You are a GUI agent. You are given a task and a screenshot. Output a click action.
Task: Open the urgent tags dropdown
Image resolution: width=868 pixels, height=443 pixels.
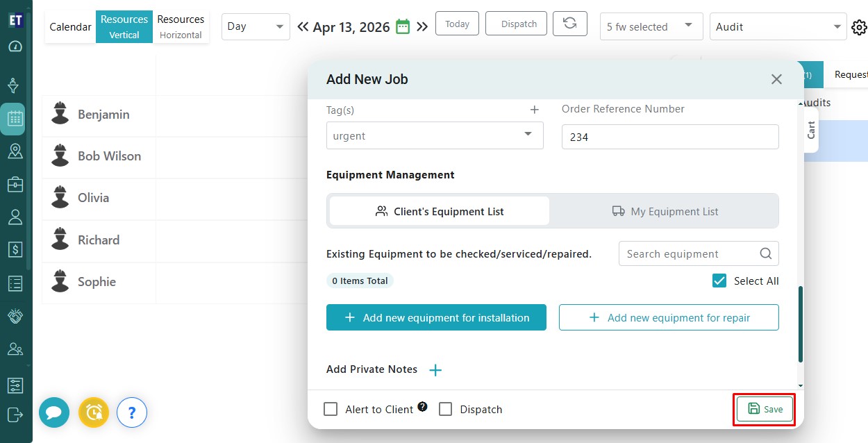(434, 136)
